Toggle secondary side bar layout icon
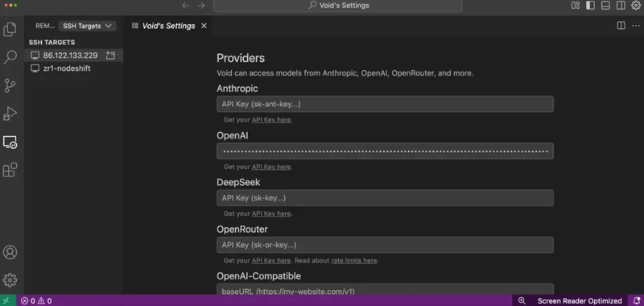Viewport: 644px width, 306px height. (621, 6)
